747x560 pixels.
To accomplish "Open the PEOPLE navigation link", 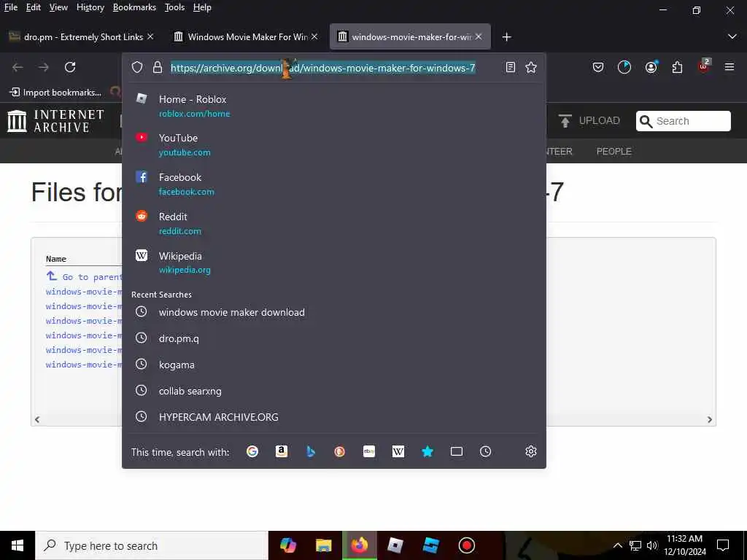I will pos(614,151).
